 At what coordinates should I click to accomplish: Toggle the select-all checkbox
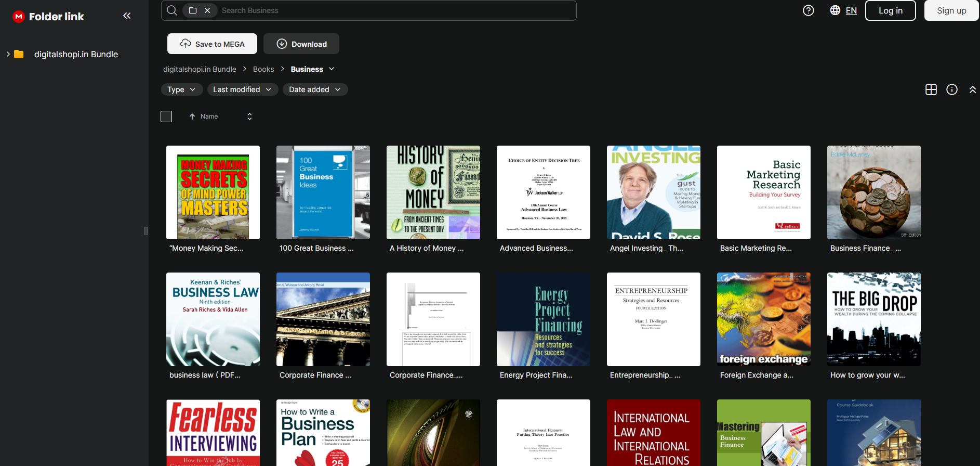click(166, 116)
